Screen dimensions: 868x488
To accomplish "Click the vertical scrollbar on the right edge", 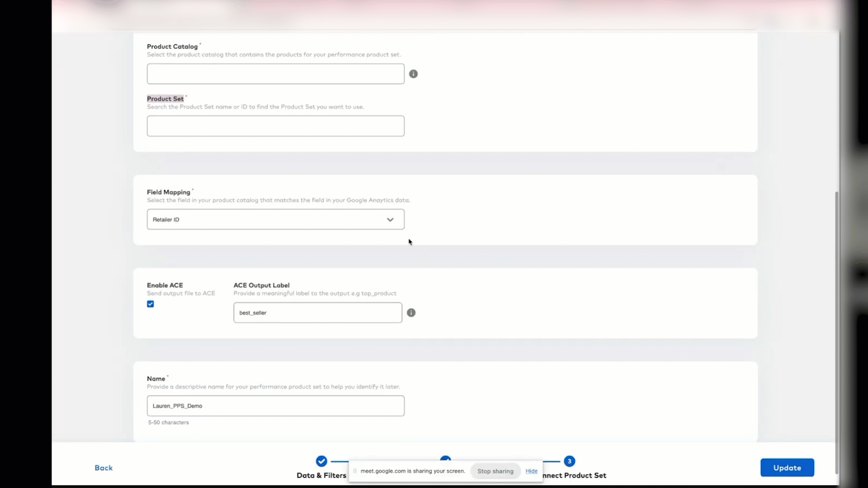I will tap(836, 316).
